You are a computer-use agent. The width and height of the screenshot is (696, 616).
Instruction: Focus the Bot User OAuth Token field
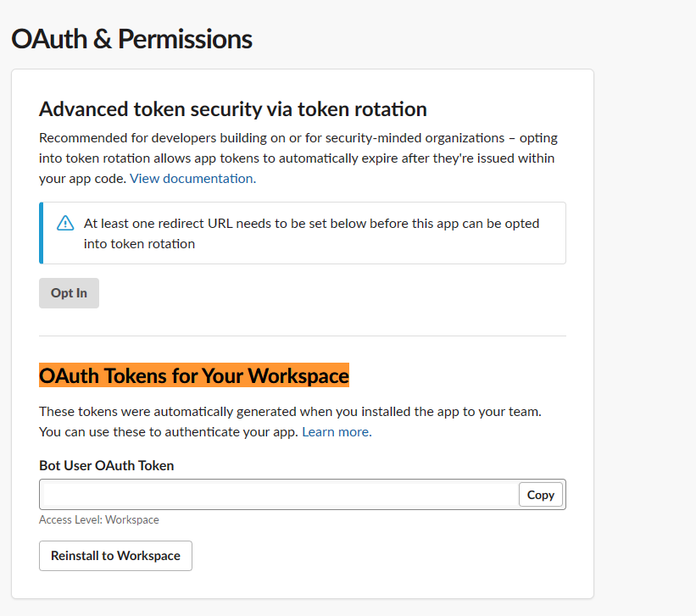pyautogui.click(x=278, y=495)
